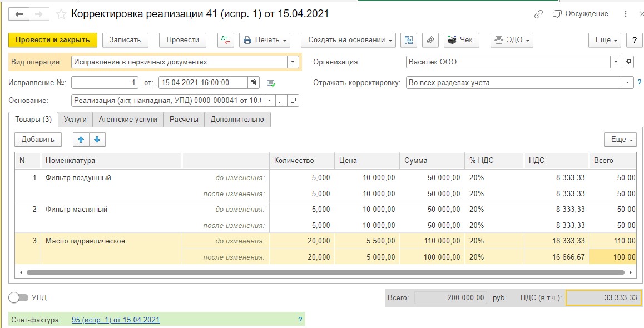Open calendar picker for correction date

(254, 82)
